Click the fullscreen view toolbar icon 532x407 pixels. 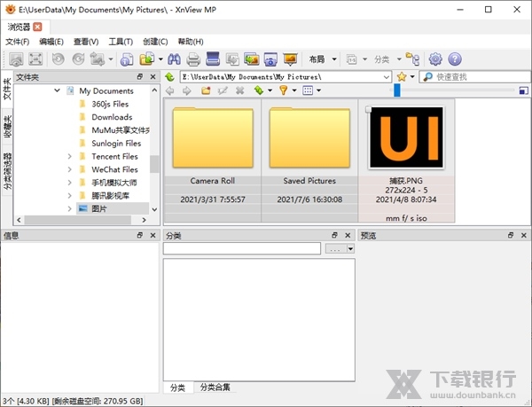(x=35, y=59)
